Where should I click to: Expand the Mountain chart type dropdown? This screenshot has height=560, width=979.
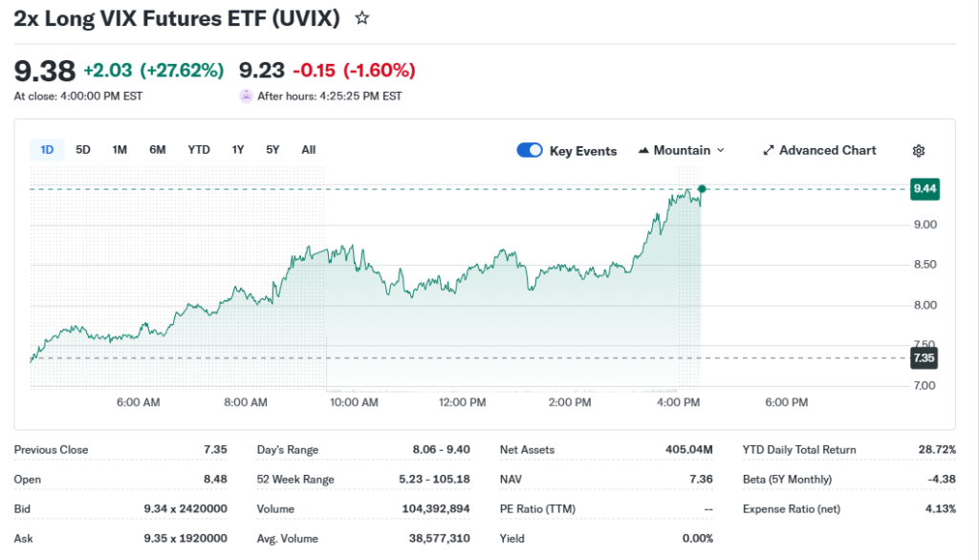tap(721, 151)
